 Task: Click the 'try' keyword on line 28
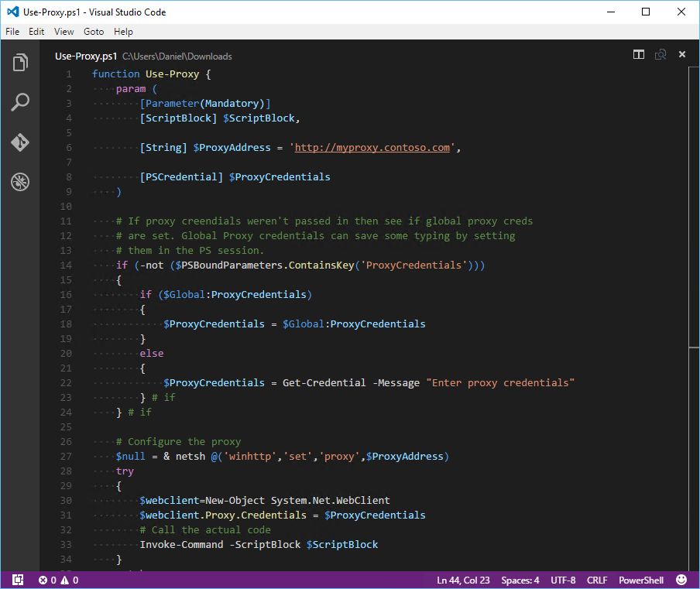pos(125,471)
